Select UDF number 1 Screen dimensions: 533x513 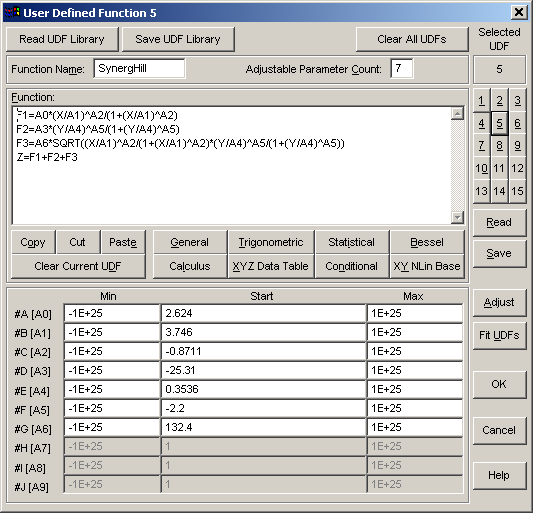point(481,101)
